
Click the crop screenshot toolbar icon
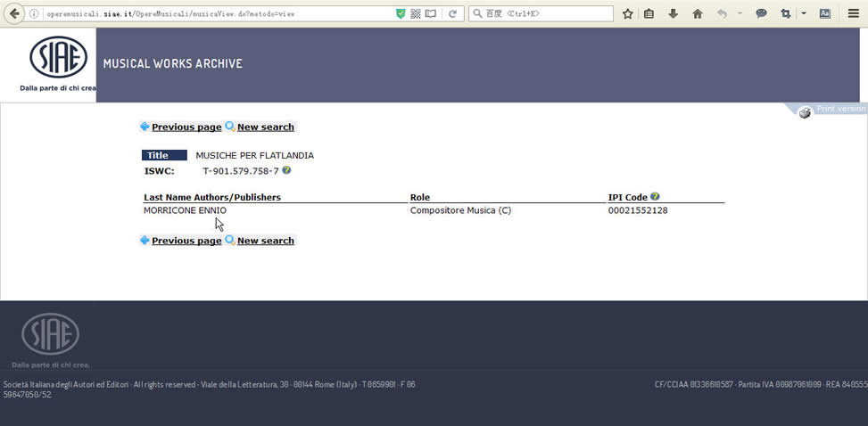point(786,14)
